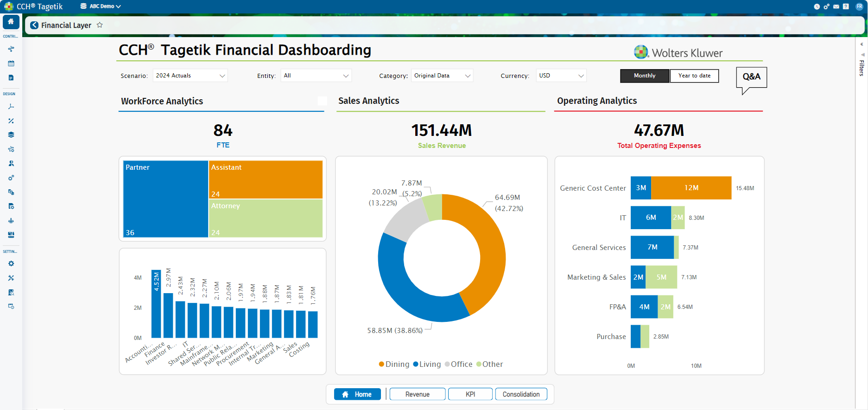Go to the Revenue tab
868x410 pixels.
(x=417, y=394)
